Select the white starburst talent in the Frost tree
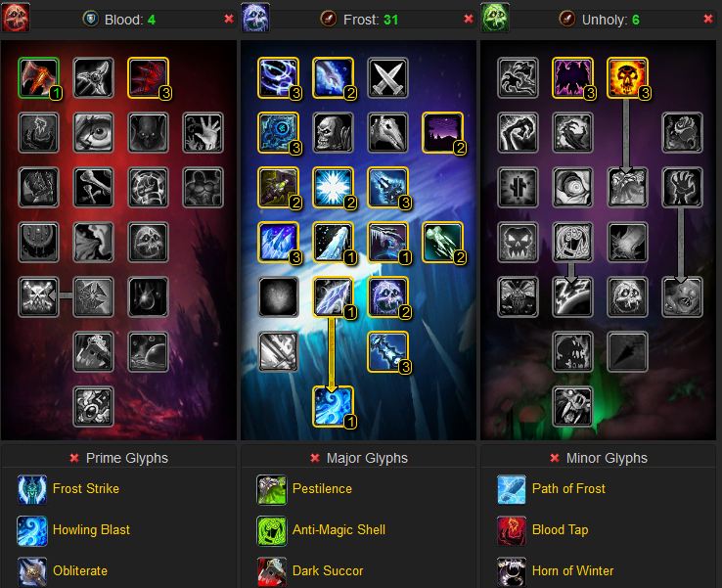This screenshot has height=588, width=722. [x=333, y=187]
